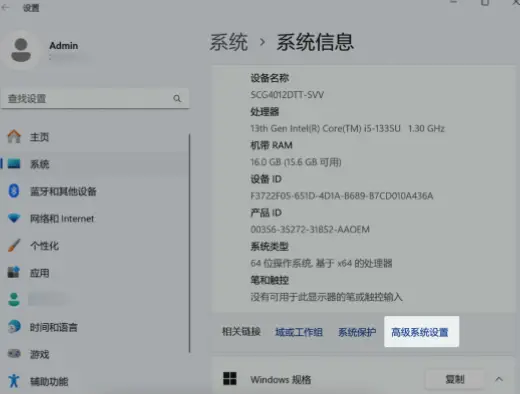Click the 相关链接 label
This screenshot has height=395, width=520.
[241, 332]
